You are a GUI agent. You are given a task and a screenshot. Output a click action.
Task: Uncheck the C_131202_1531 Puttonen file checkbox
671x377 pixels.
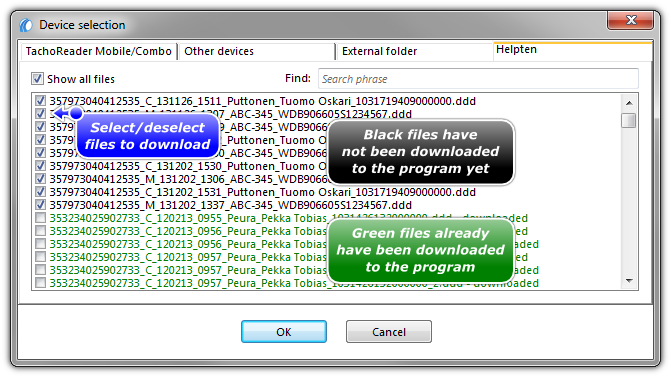(41, 192)
